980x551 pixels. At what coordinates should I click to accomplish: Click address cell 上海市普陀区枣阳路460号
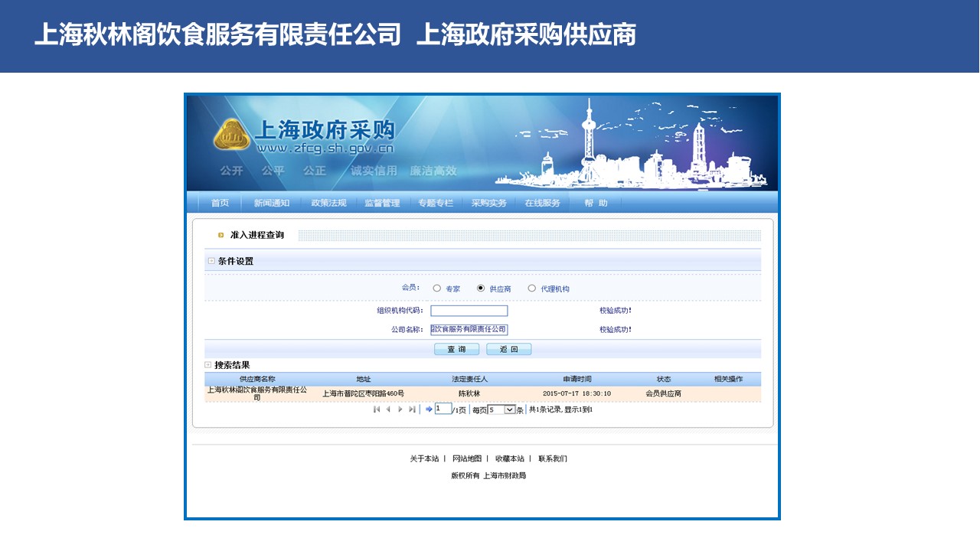(x=363, y=393)
